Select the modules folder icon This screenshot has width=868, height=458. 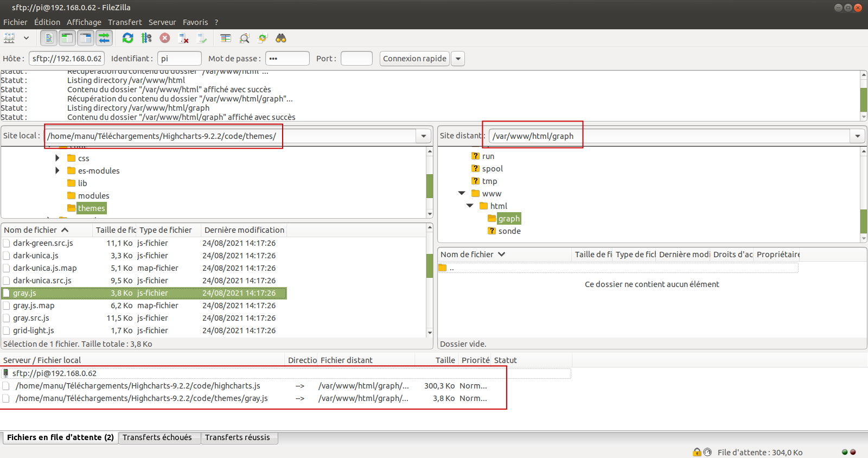(71, 195)
